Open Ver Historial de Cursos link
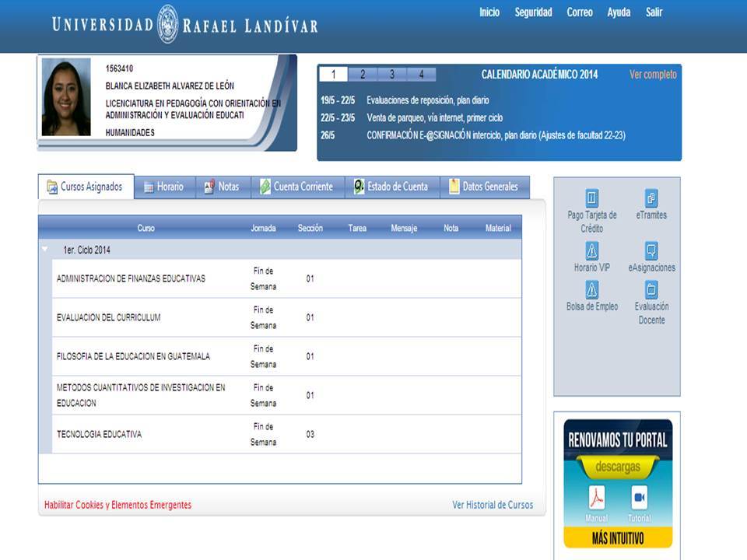 coord(493,505)
